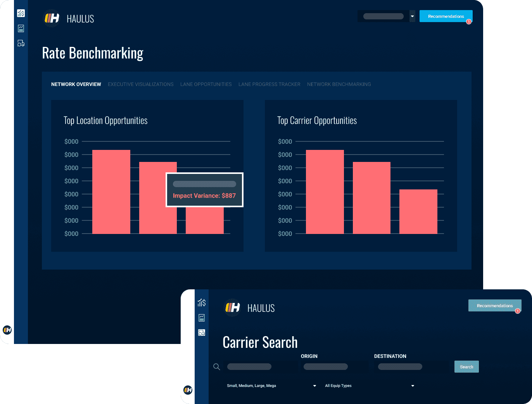Click the Destination input field
Screen dimensions: 532x404
coord(400,367)
